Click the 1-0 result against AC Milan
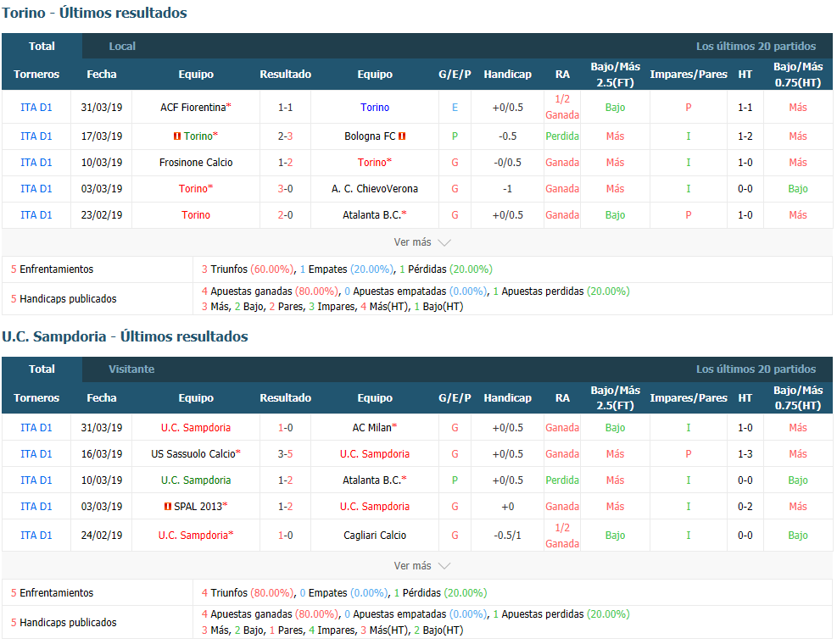Viewport: 837px width, 644px height. pyautogui.click(x=286, y=427)
